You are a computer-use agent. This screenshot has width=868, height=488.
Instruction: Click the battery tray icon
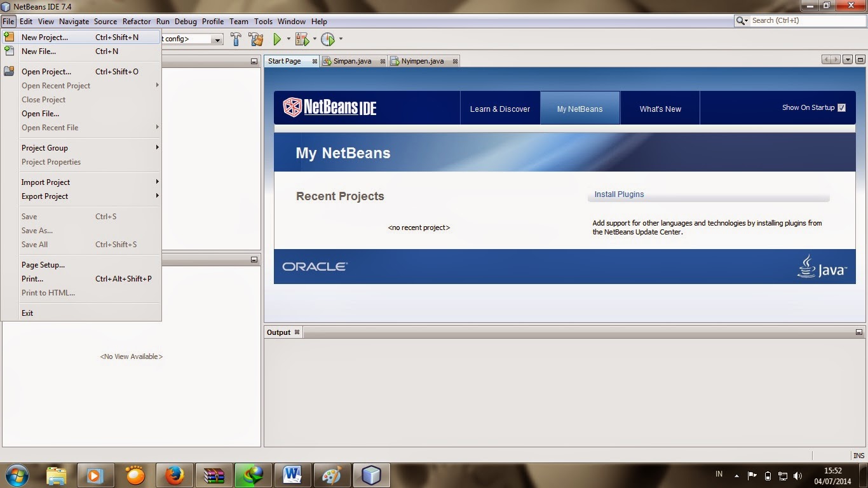coord(768,475)
